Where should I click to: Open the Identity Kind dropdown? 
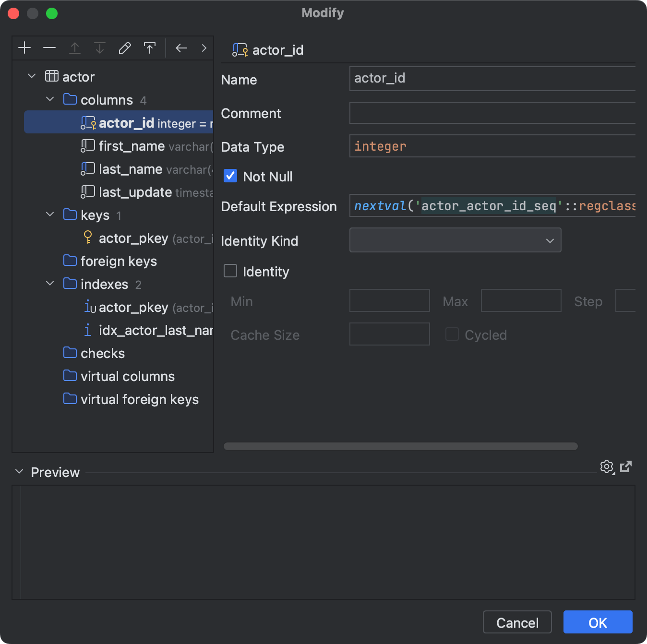pyautogui.click(x=549, y=240)
